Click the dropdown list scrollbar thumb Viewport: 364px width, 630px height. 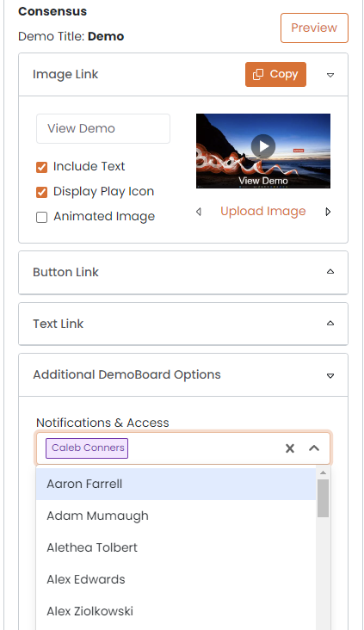pos(323,497)
